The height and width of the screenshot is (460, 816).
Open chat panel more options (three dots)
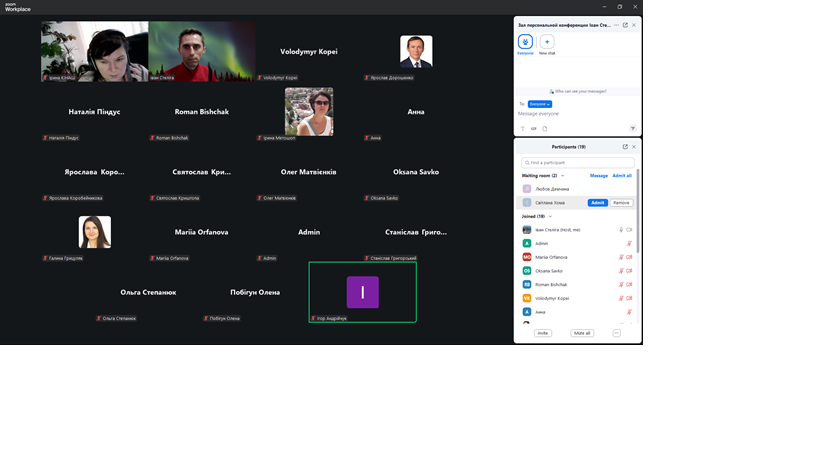click(616, 25)
